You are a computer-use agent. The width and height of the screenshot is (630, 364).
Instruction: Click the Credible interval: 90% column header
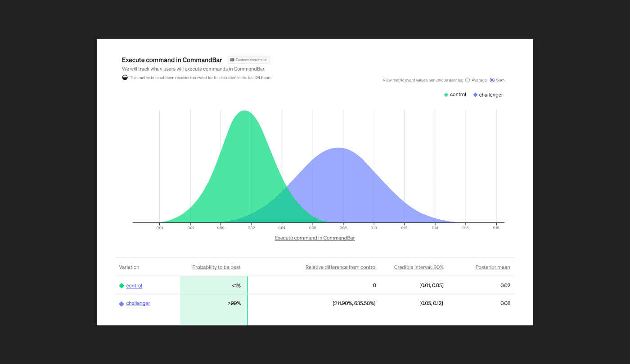[418, 267]
